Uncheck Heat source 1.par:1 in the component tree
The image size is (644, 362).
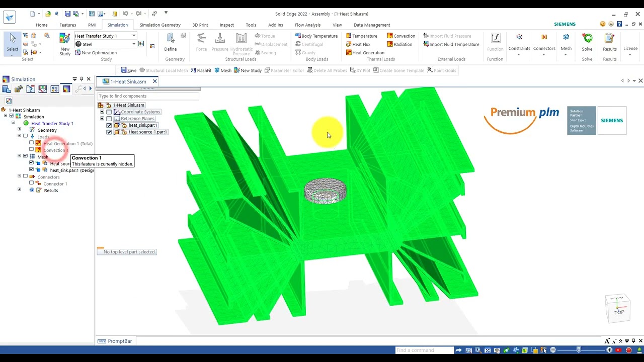pyautogui.click(x=109, y=132)
